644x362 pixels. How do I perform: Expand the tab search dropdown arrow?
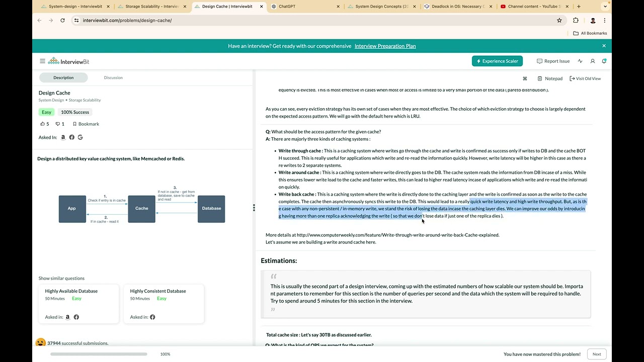click(x=605, y=7)
